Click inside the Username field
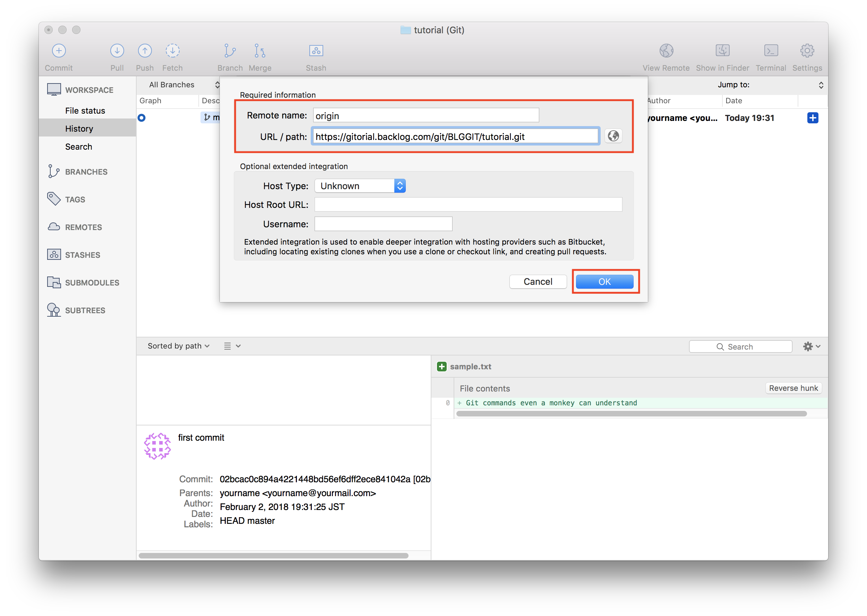 click(383, 224)
